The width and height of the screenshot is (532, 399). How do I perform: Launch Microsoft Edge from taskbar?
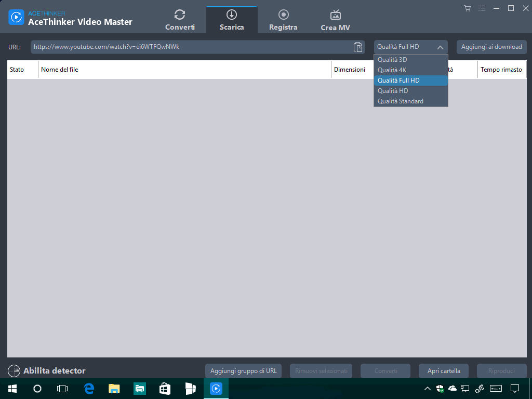(89, 389)
